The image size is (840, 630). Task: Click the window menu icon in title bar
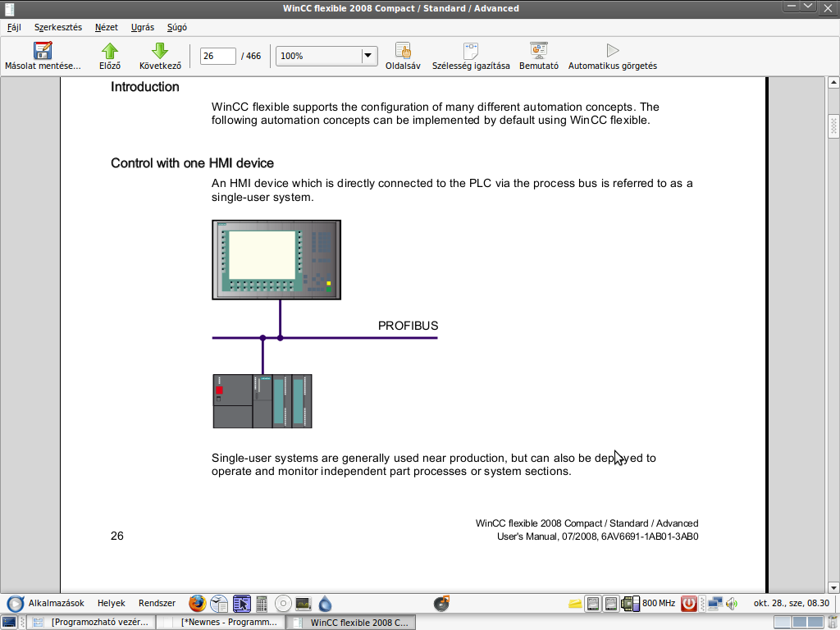(9, 8)
